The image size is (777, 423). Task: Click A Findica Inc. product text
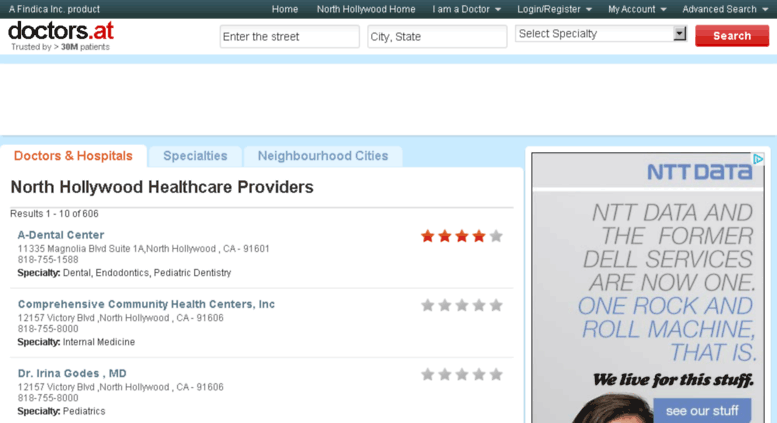click(x=54, y=9)
